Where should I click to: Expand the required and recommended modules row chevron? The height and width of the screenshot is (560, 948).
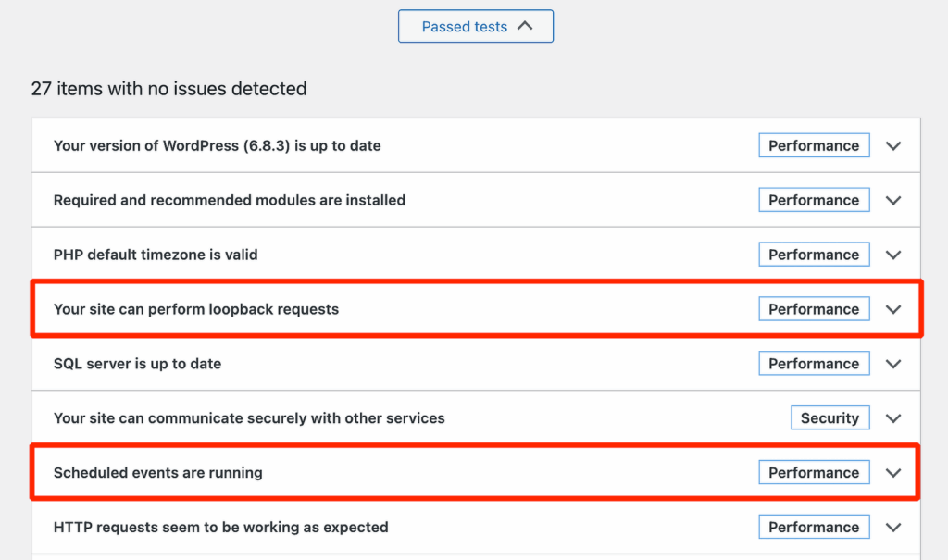tap(892, 201)
